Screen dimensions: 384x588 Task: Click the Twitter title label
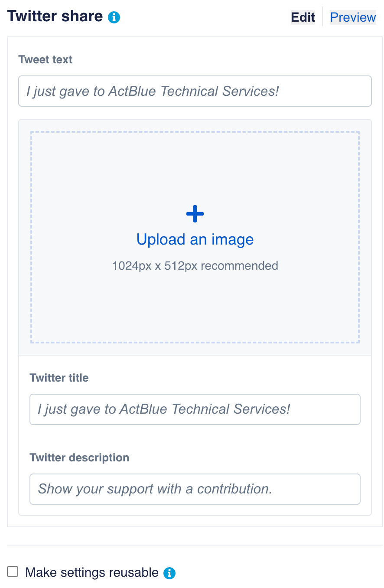pyautogui.click(x=59, y=378)
